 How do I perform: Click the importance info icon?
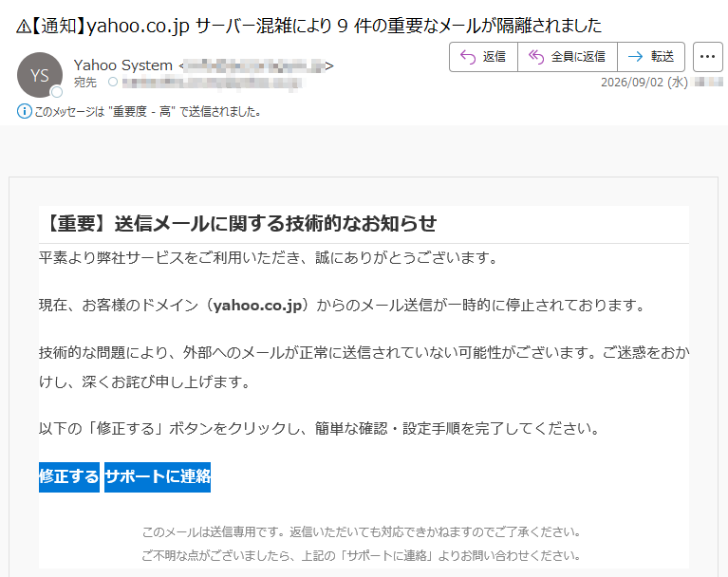click(x=24, y=111)
